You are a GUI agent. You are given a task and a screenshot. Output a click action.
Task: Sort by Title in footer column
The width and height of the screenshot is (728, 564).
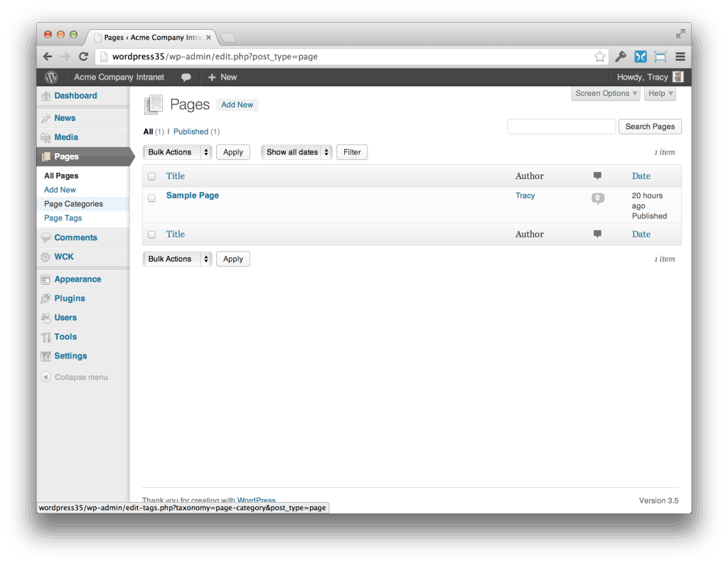click(x=176, y=234)
